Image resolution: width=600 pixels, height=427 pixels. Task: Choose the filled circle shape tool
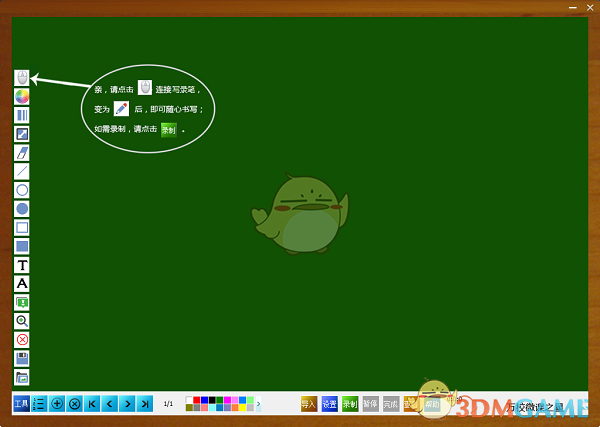22,208
